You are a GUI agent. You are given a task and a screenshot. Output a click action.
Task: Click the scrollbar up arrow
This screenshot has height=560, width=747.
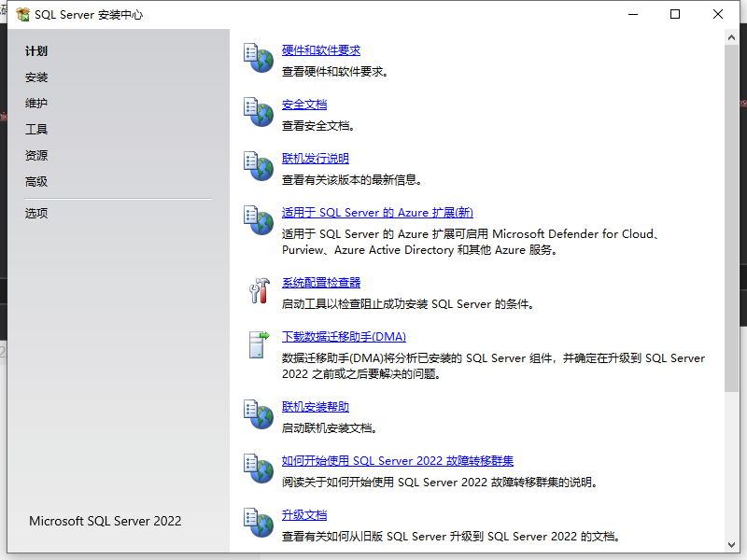click(x=732, y=37)
